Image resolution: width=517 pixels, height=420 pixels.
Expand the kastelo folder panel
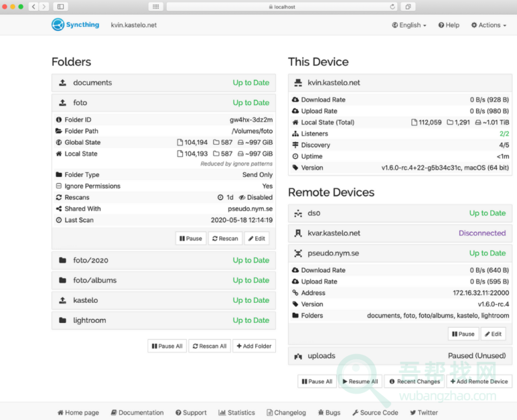163,300
